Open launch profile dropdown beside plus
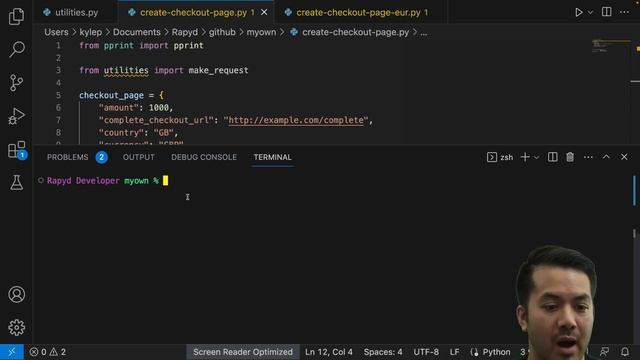Viewport: 640px width, 360px height. point(537,157)
